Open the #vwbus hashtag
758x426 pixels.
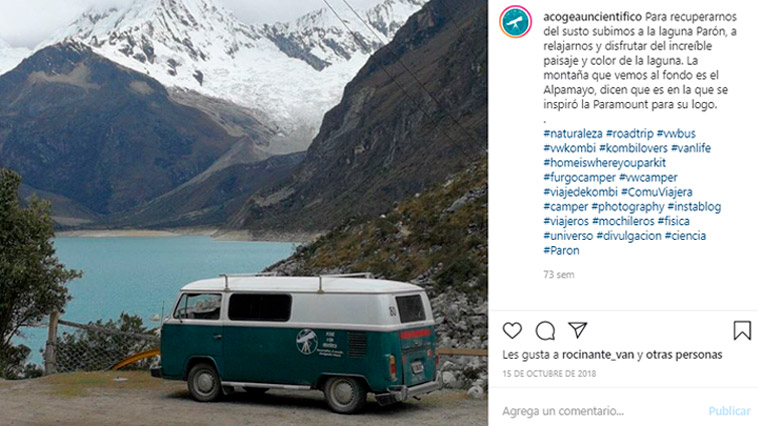[676, 133]
